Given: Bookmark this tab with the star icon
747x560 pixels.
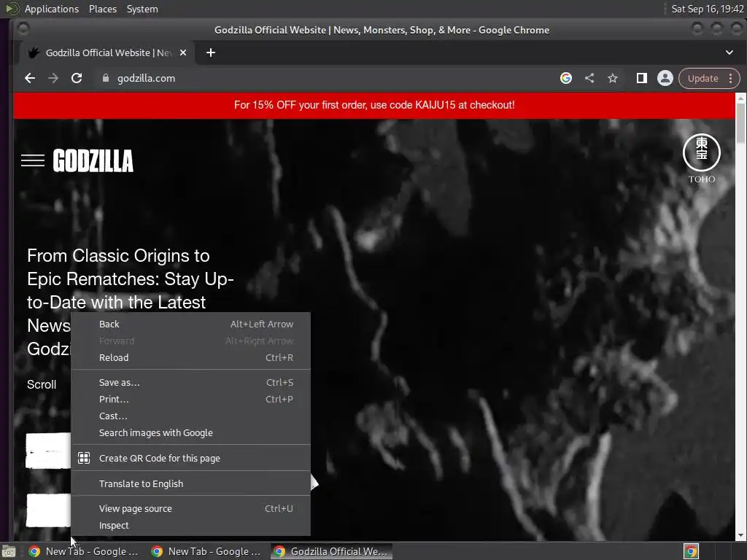Looking at the screenshot, I should 613,78.
